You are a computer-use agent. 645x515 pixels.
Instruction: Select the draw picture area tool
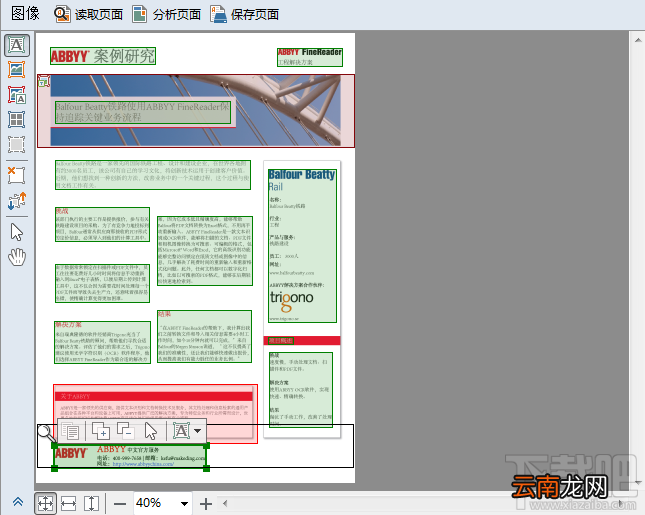click(x=17, y=70)
